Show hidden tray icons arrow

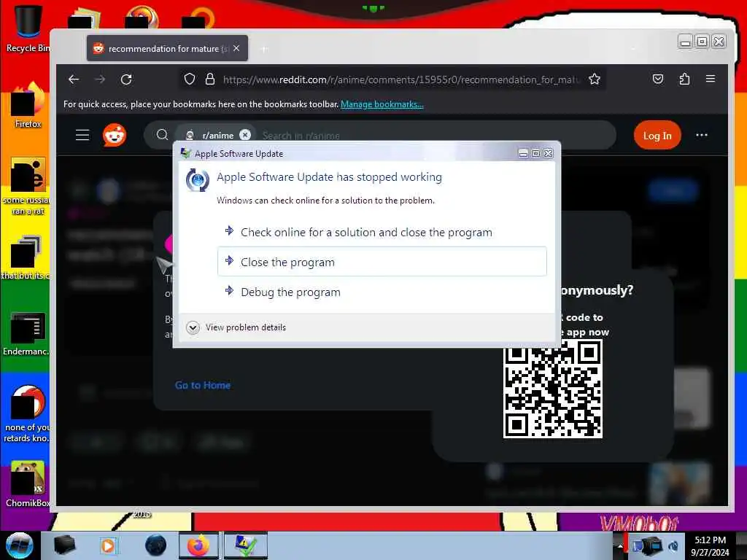coord(620,545)
